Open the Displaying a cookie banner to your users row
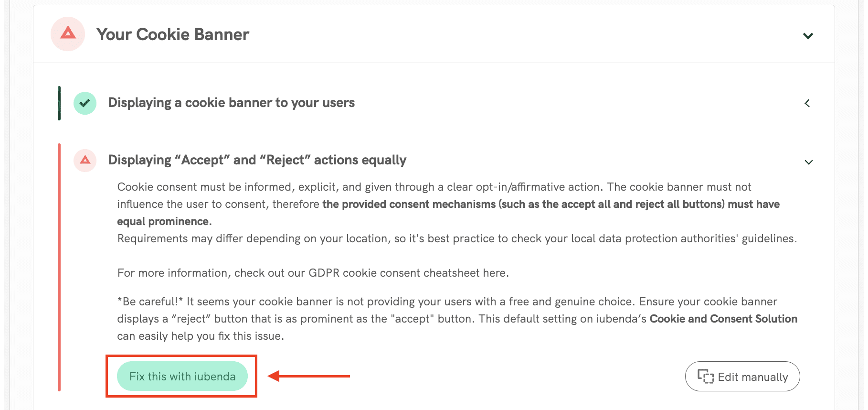The image size is (868, 410). coord(231,103)
